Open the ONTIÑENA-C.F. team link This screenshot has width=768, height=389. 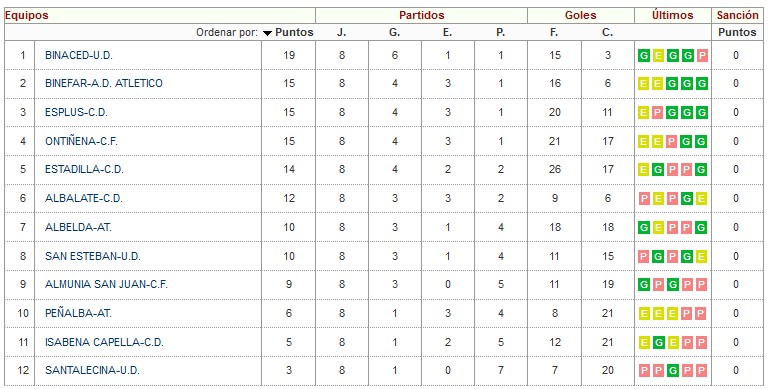[x=81, y=142]
